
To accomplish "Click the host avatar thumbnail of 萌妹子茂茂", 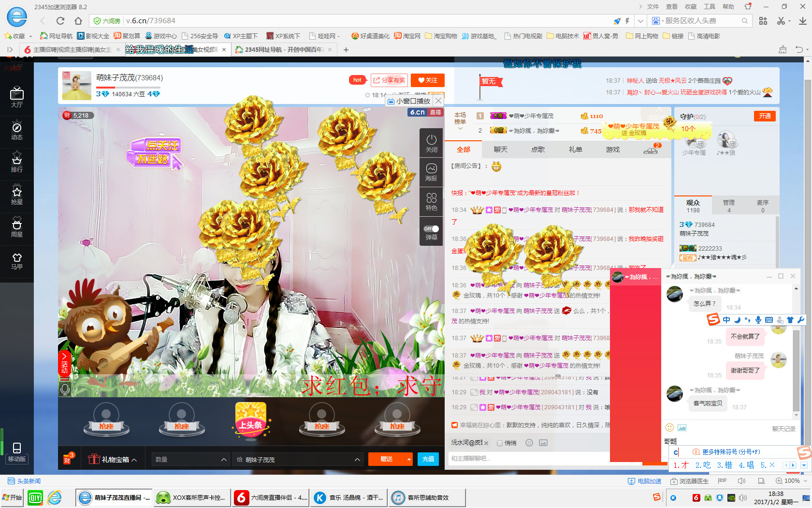I will pyautogui.click(x=77, y=86).
